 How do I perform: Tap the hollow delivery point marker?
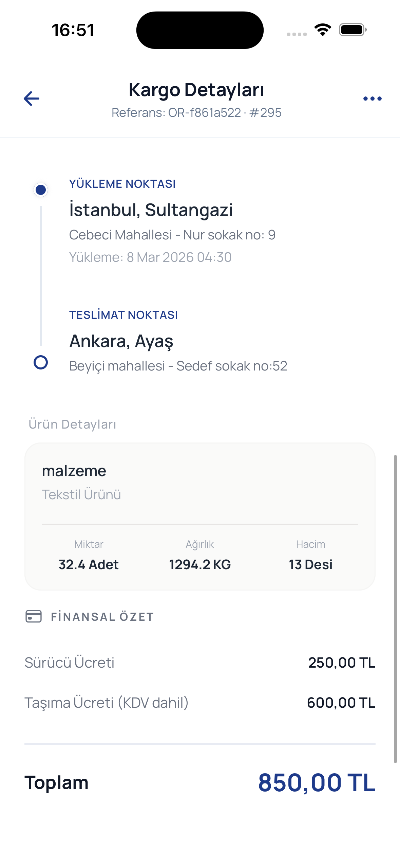click(x=41, y=362)
